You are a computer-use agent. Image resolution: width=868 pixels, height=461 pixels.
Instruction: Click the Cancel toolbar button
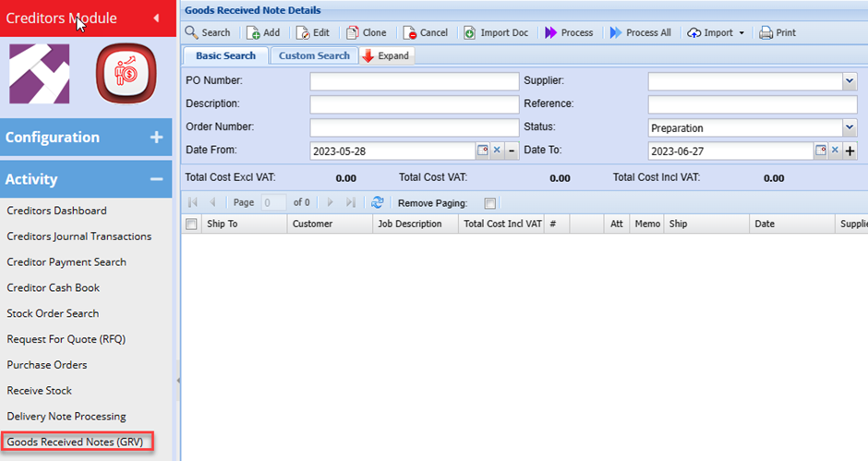coord(425,32)
